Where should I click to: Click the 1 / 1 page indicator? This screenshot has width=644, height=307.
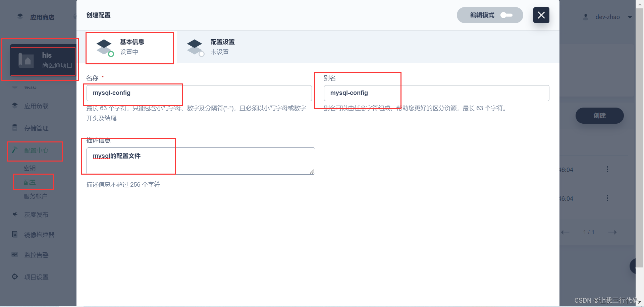[x=589, y=232]
